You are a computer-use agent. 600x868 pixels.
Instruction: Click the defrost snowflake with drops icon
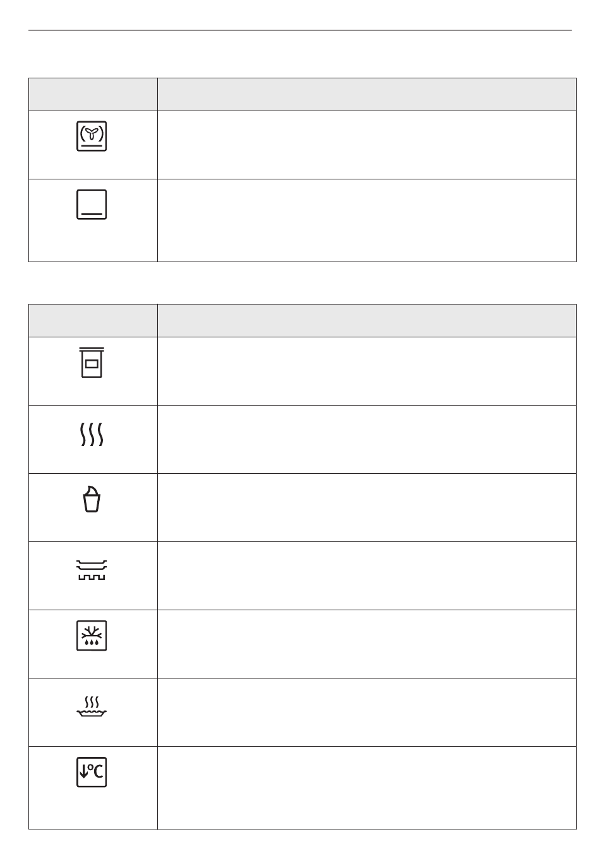coord(92,635)
